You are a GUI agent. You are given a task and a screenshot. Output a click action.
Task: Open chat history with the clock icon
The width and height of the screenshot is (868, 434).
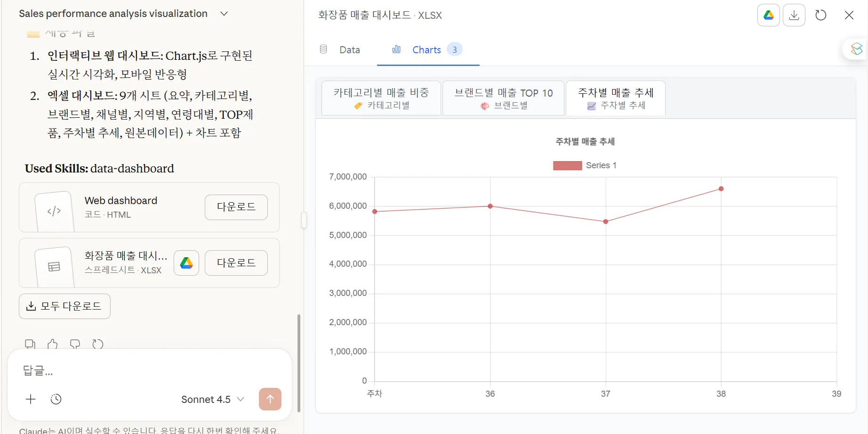coord(56,399)
